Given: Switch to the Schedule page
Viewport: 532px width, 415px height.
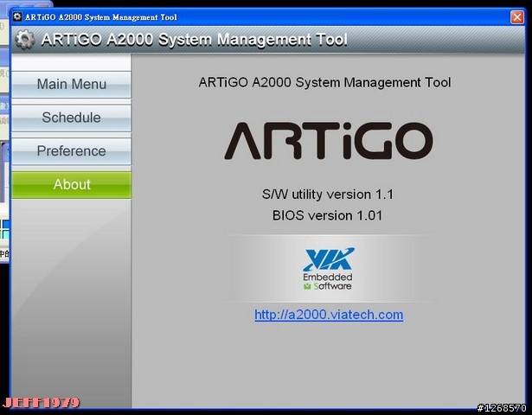Looking at the screenshot, I should click(x=71, y=118).
